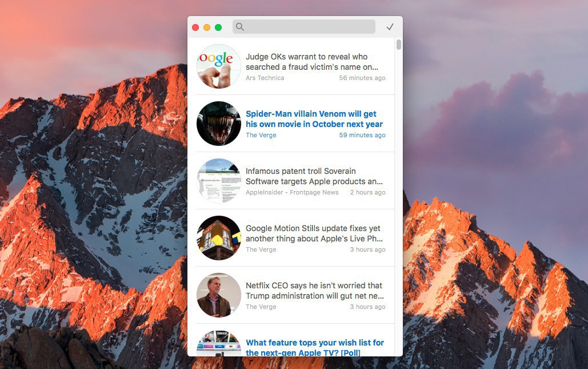Click 'The Verge' under Google Motion Stills
The width and height of the screenshot is (588, 369).
261,249
